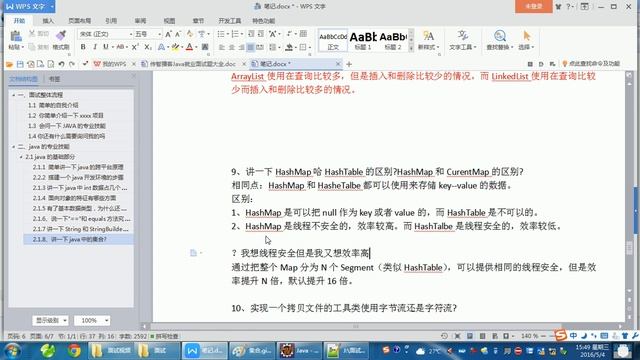Switch to the 页面布局 ribbon tab

(x=79, y=21)
